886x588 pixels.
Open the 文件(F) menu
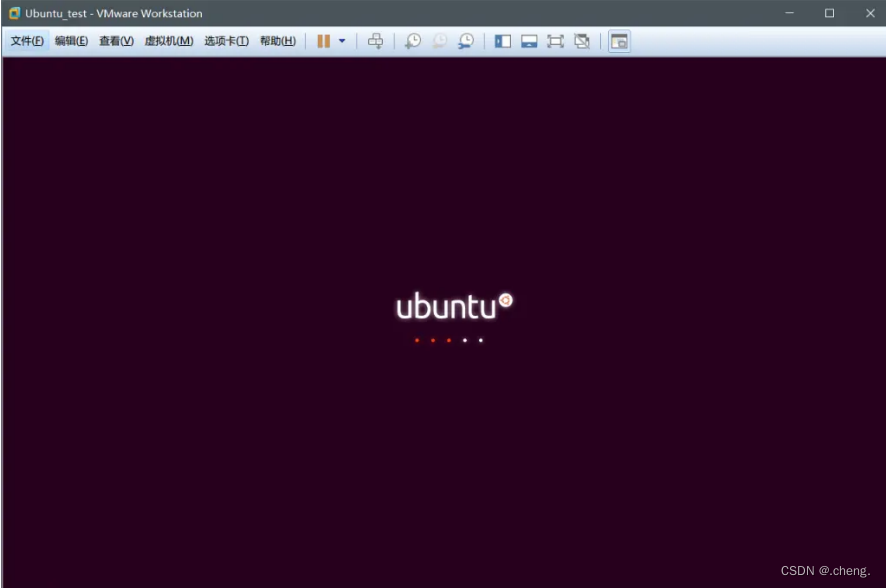[27, 41]
